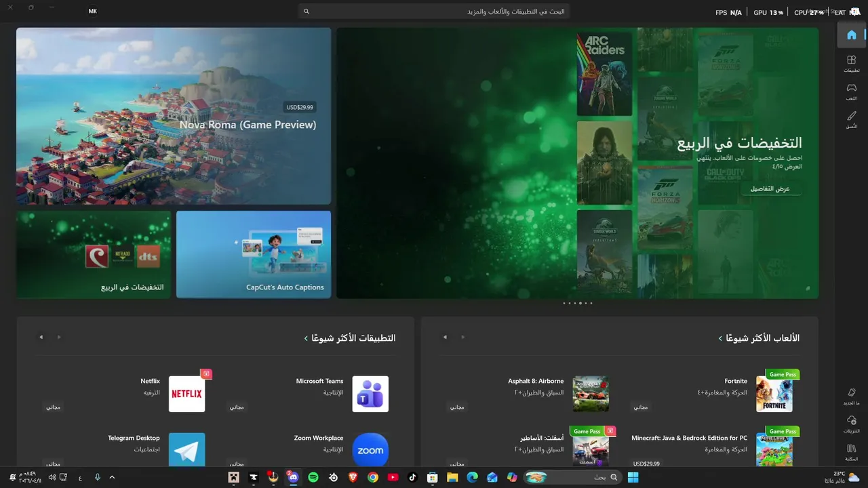This screenshot has width=868, height=488.
Task: Open Spotify from the taskbar
Action: [x=313, y=477]
